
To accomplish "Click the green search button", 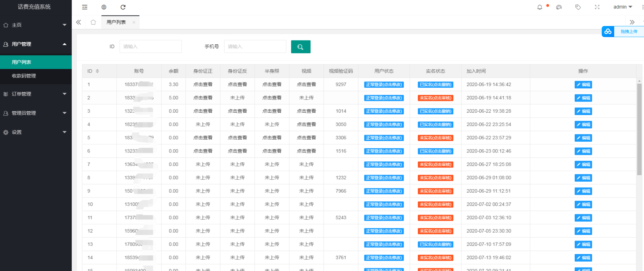I will point(301,46).
